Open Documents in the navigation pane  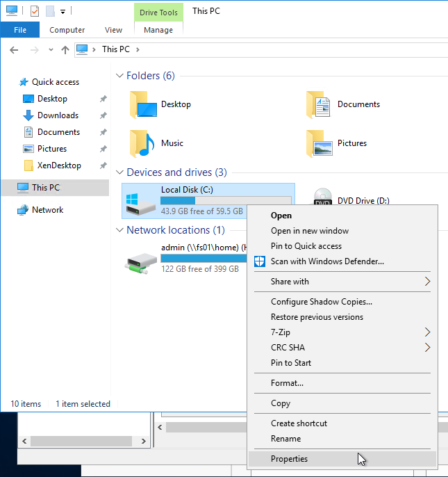tap(58, 132)
